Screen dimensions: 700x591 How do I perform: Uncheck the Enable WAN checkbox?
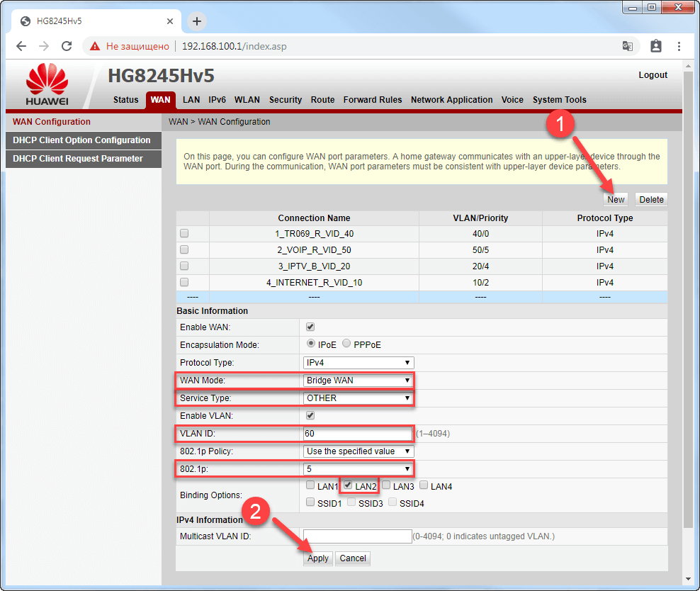pos(310,327)
